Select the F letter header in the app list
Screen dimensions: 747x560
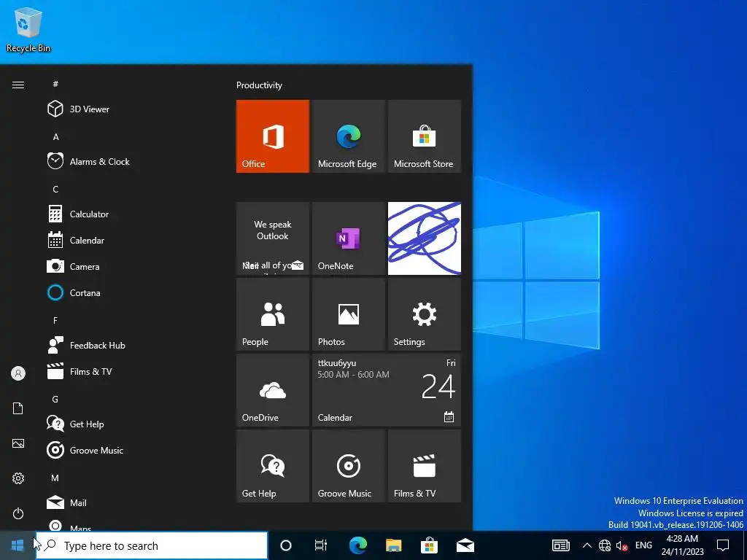tap(55, 320)
